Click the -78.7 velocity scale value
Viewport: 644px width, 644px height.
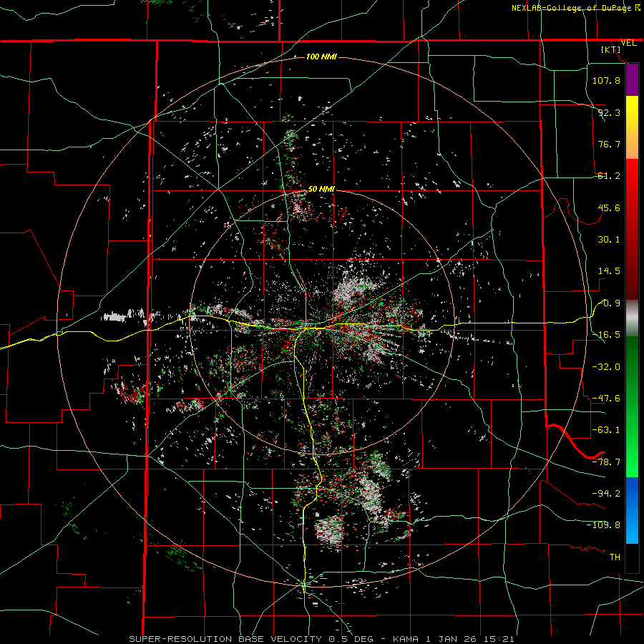click(606, 462)
